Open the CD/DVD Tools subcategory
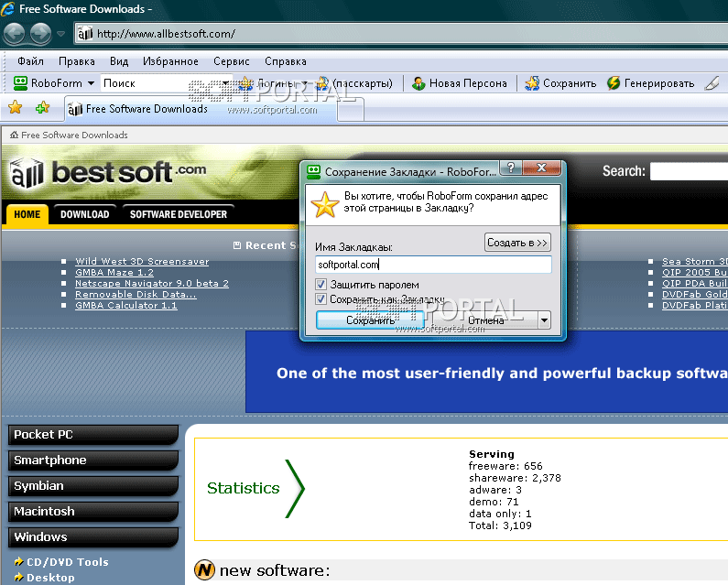 [x=68, y=562]
